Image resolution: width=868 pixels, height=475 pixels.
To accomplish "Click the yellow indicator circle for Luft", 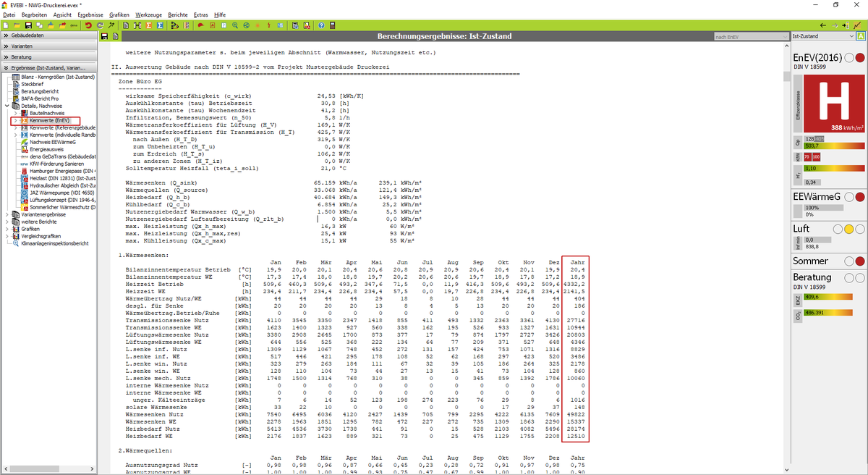I will [x=848, y=229].
